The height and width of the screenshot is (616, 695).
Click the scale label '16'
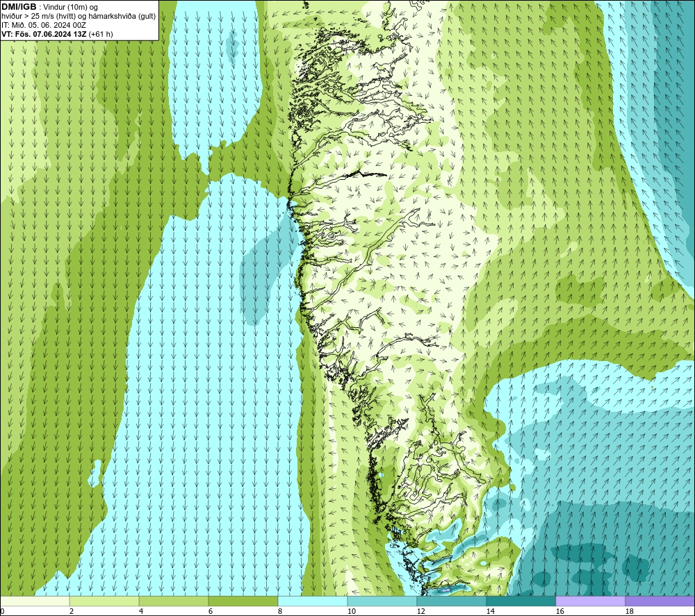[559, 612]
